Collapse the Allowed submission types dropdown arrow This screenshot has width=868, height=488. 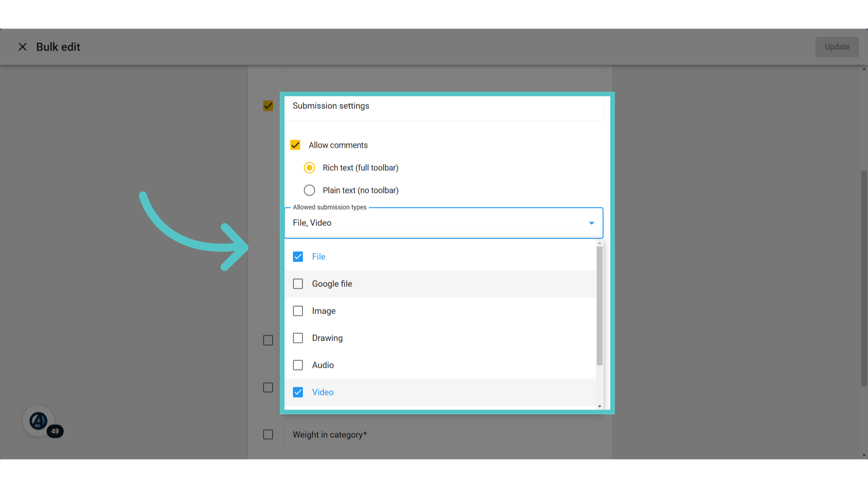pos(591,223)
